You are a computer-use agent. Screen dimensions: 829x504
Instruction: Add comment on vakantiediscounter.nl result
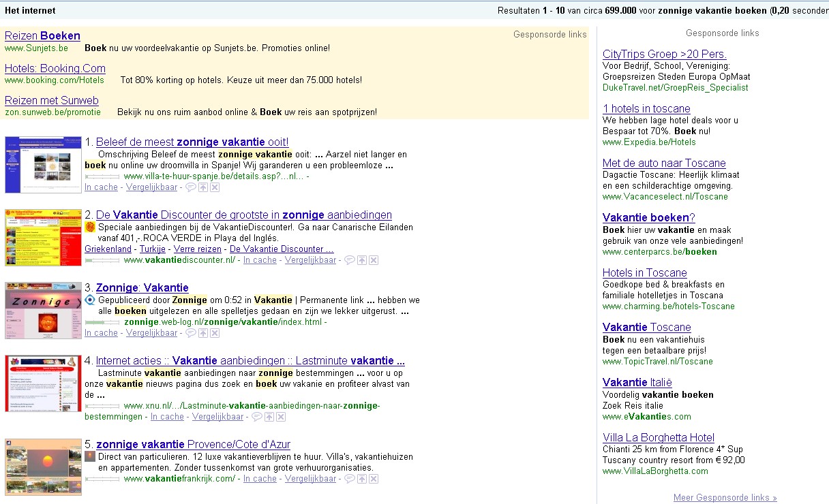click(x=350, y=260)
